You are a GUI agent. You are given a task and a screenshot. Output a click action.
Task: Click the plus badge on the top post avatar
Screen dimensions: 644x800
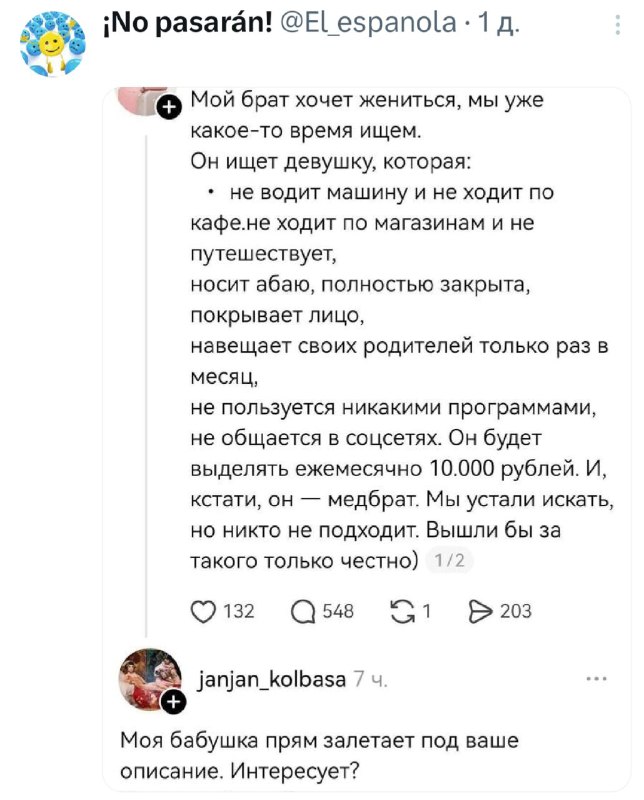[170, 106]
